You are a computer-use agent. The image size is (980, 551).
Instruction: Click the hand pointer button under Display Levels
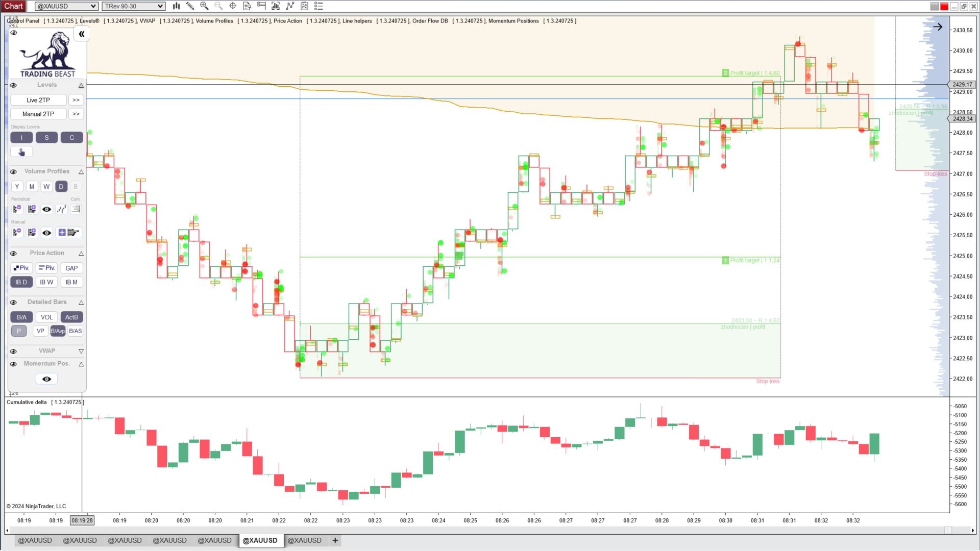(x=21, y=152)
